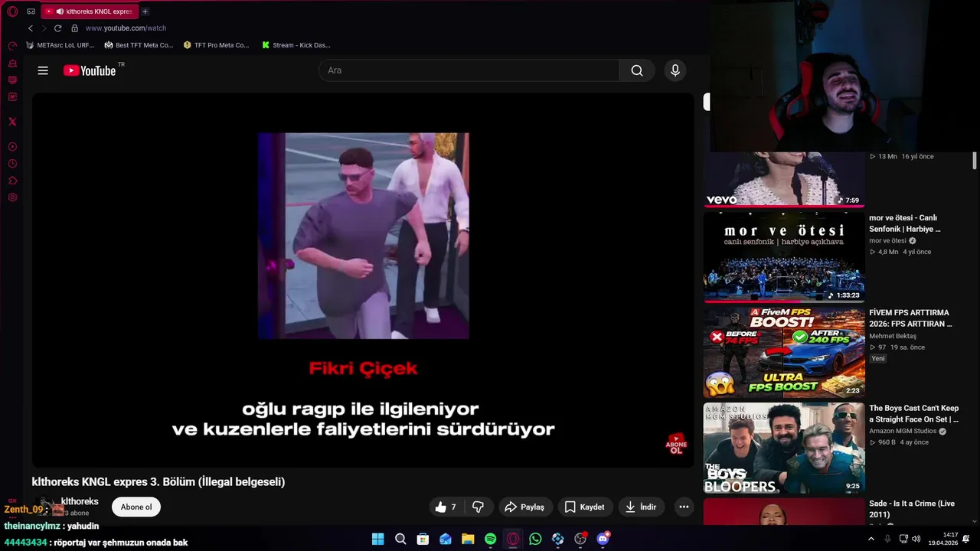Image resolution: width=980 pixels, height=551 pixels.
Task: Open TFT Pro Meta Comps bookmark
Action: tap(217, 45)
